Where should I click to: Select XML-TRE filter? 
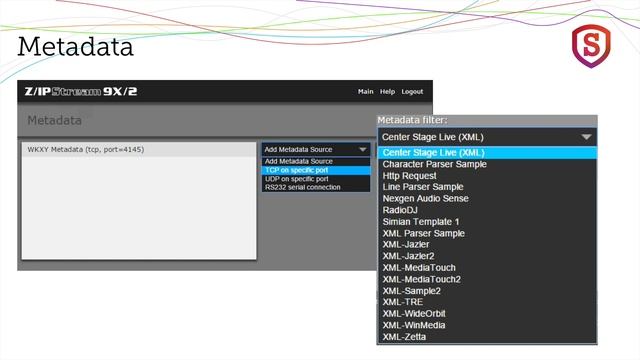tap(487, 302)
